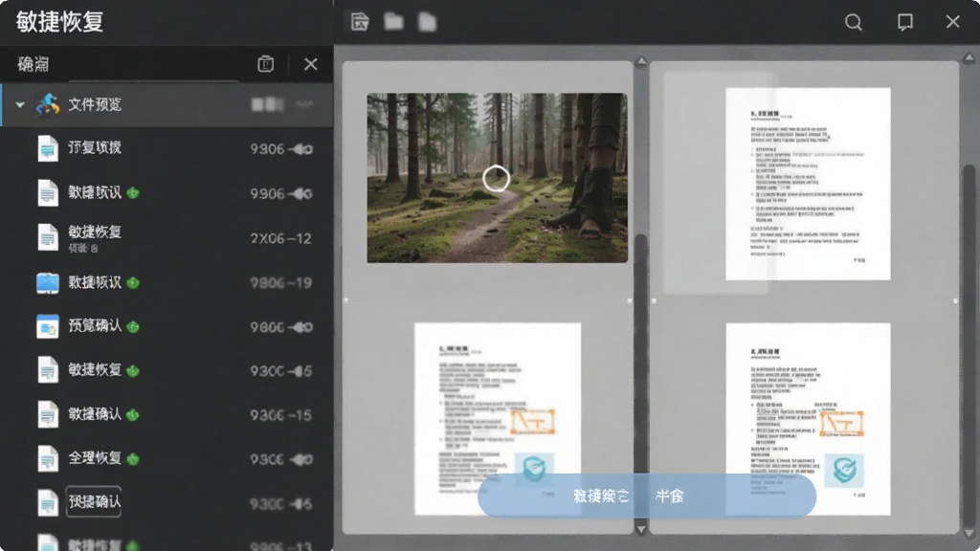Screen dimensions: 980x551
Task: Select the 敏捷恢复 row dated 9300-45
Action: coord(167,370)
